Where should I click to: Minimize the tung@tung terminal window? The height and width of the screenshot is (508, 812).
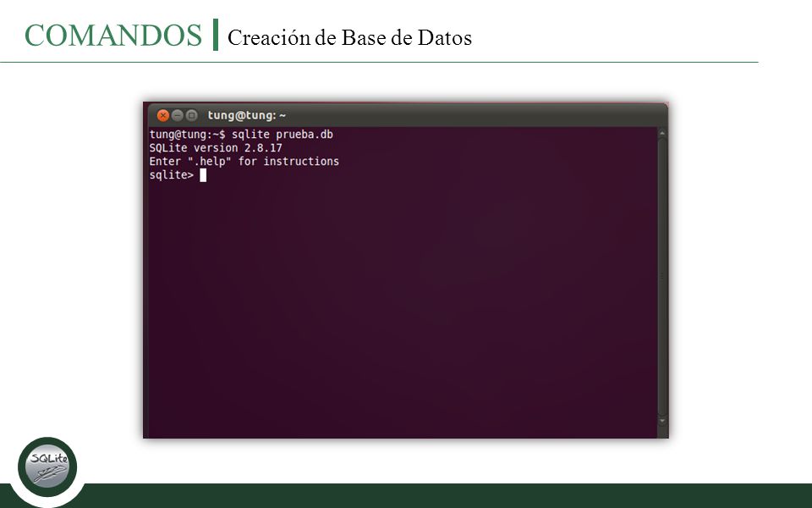pyautogui.click(x=177, y=115)
